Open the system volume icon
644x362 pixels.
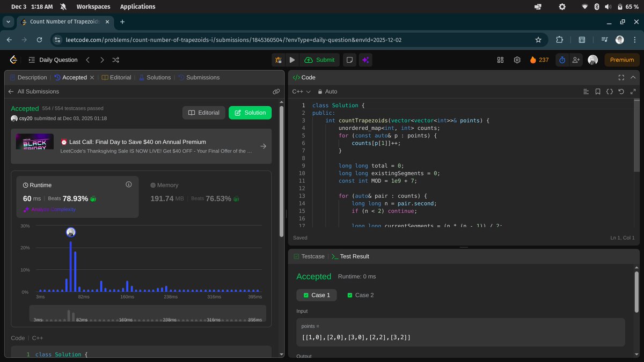(608, 6)
